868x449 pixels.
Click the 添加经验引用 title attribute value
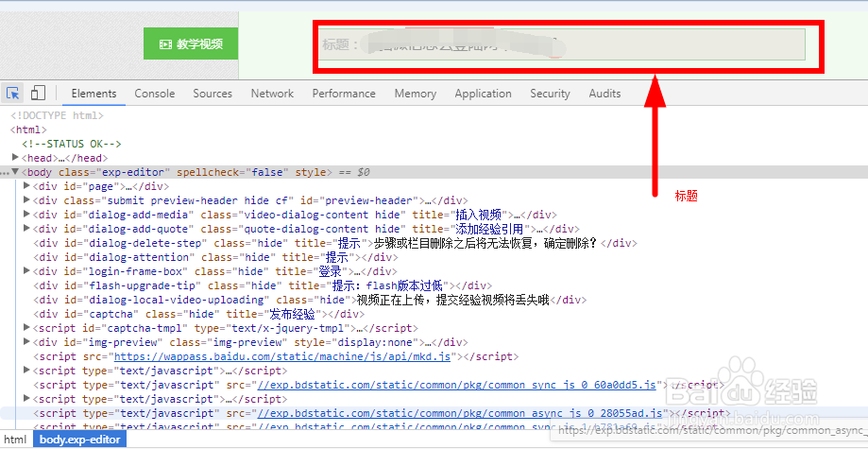coord(490,229)
